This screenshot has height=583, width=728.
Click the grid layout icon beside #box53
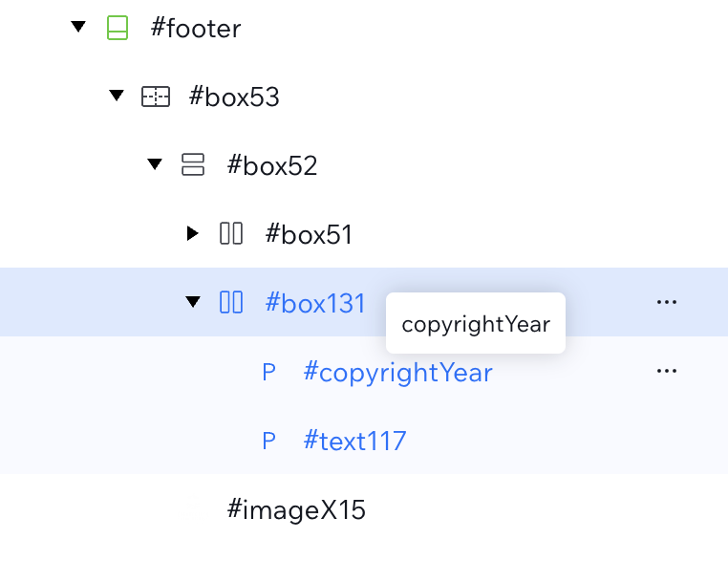point(155,97)
